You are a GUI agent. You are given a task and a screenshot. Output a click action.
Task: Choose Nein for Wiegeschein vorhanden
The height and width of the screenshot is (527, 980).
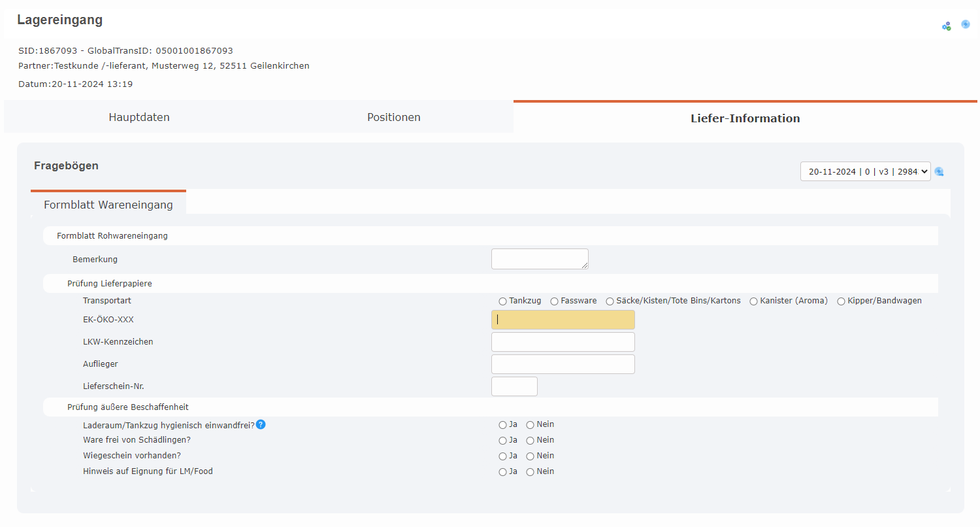coord(530,456)
